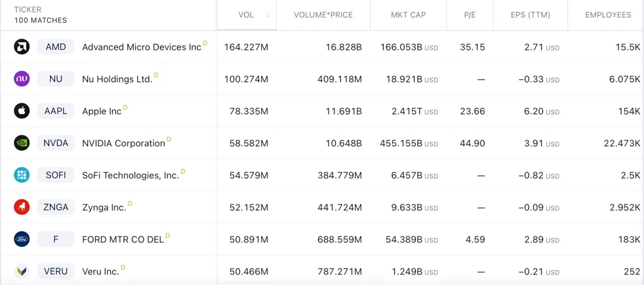Sort by VOLUME*PRICE column header
Viewport: 644px width, 285px height.
[x=323, y=15]
